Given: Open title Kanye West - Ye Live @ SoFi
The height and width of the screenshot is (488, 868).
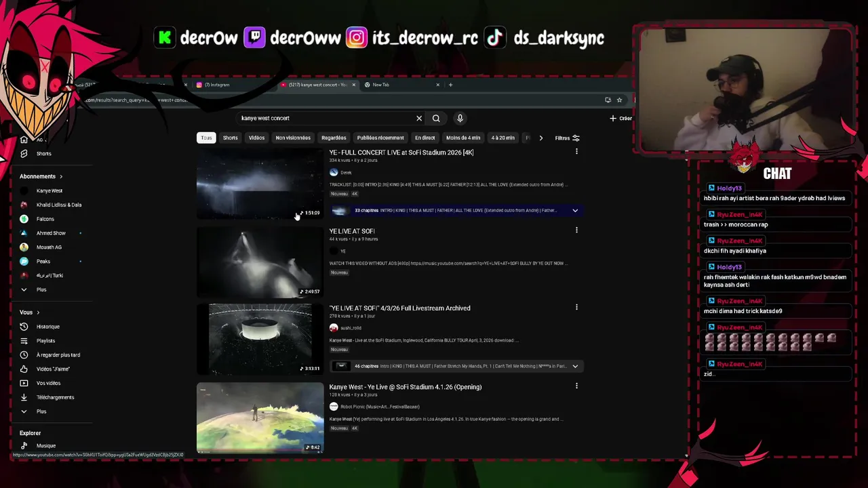Looking at the screenshot, I should [406, 387].
